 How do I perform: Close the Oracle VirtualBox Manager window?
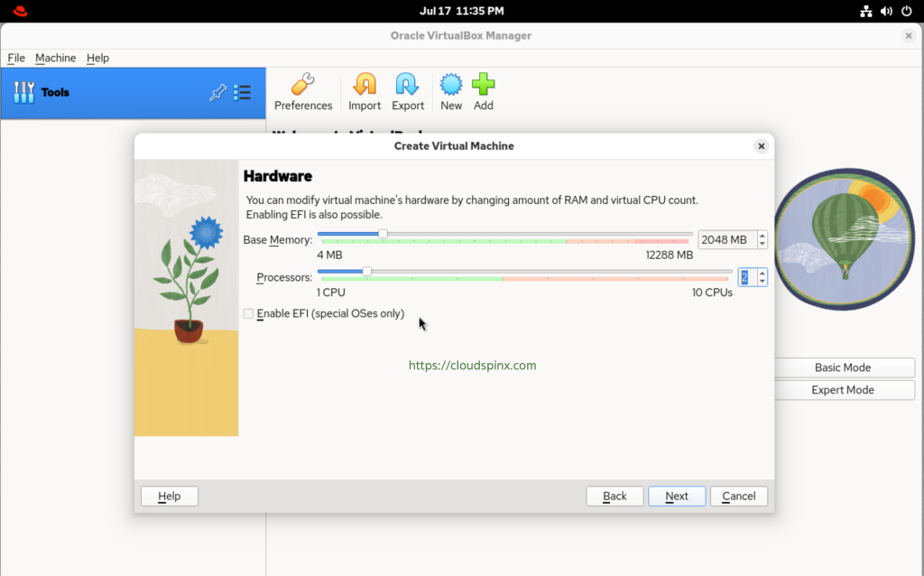909,36
